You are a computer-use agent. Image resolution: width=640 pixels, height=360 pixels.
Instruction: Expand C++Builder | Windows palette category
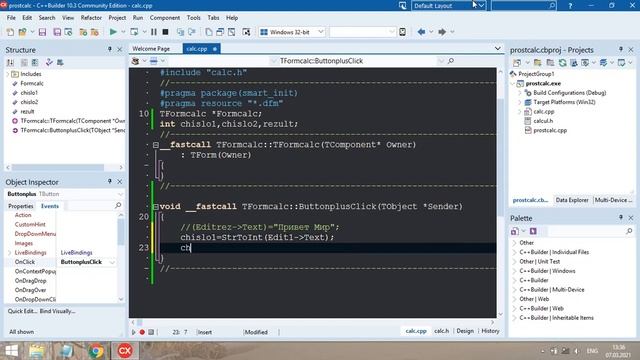point(514,271)
